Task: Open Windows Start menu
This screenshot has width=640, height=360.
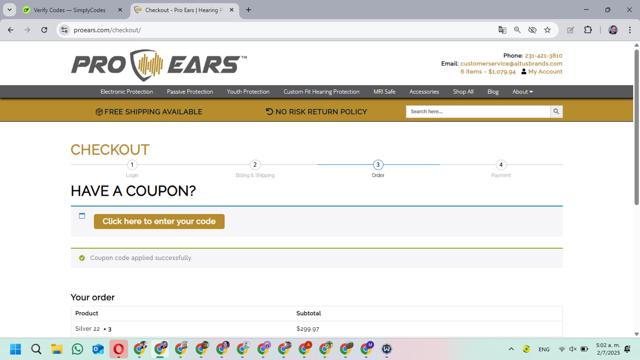Action: click(16, 349)
